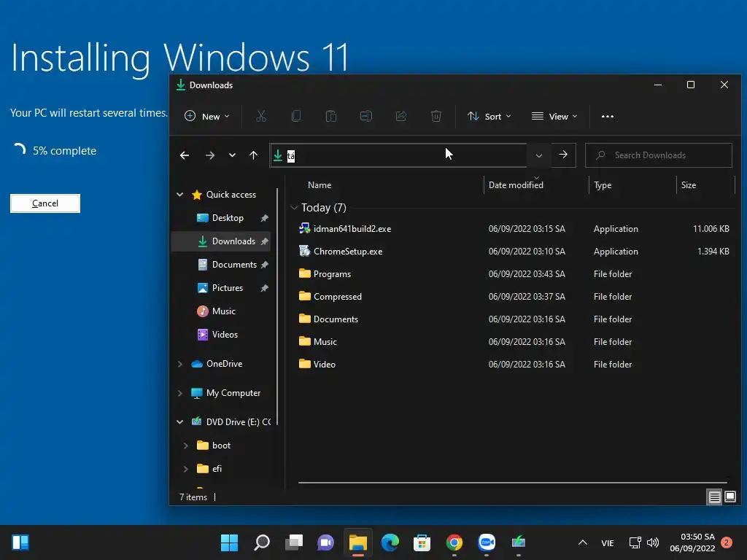Click the Copy icon in toolbar
The image size is (747, 560).
296,116
